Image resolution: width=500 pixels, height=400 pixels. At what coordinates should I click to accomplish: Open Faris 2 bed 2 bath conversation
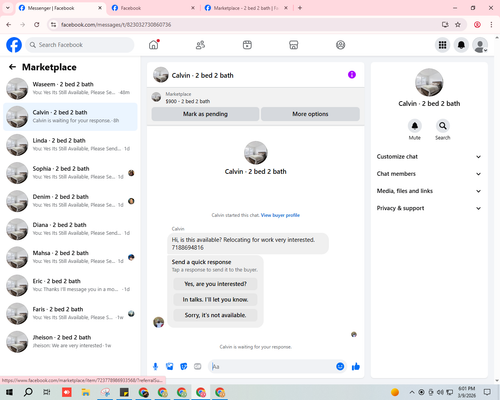(70, 313)
